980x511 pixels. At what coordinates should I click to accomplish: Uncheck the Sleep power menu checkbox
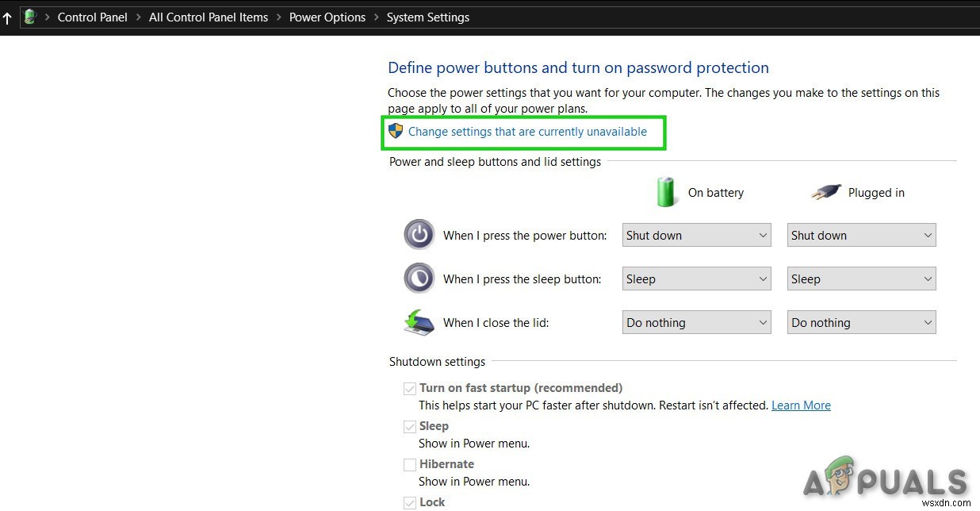point(410,427)
